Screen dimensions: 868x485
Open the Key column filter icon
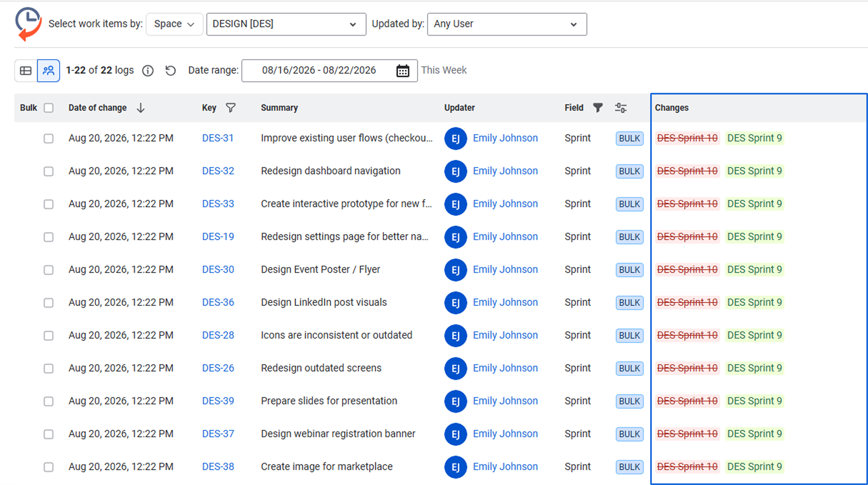click(230, 108)
